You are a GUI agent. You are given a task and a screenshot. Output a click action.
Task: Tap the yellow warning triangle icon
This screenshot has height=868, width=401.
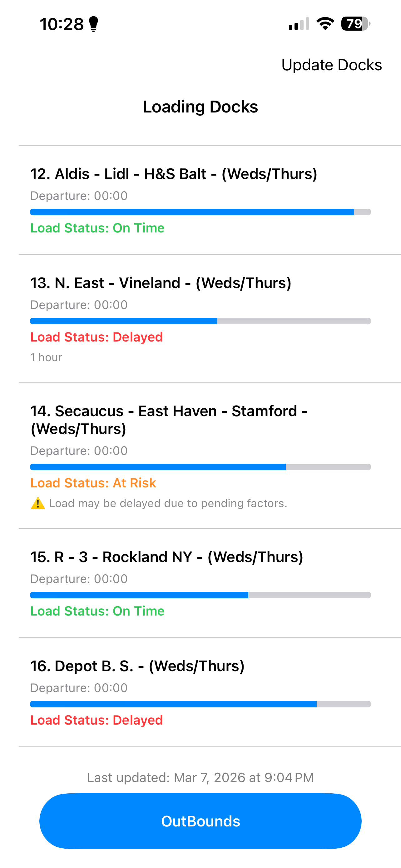pos(38,503)
